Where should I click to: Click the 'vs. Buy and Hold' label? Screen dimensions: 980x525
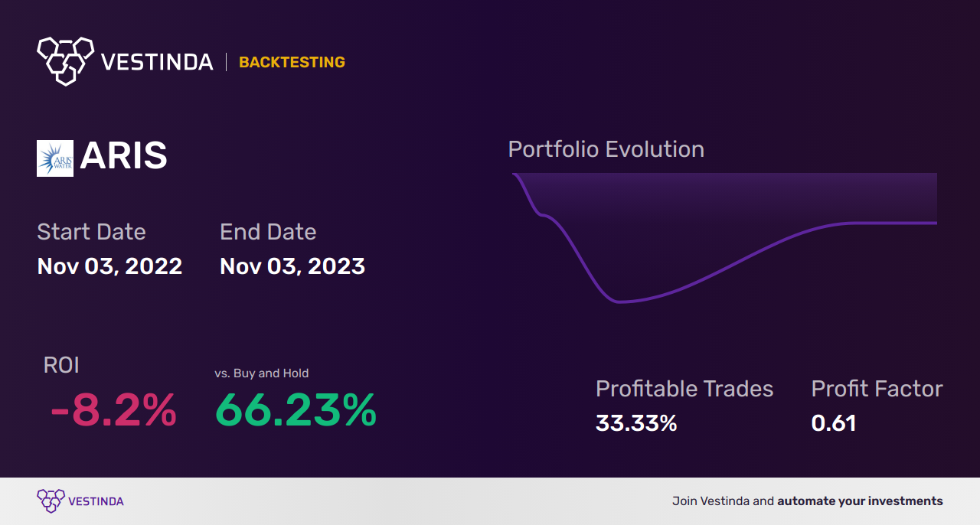click(x=262, y=373)
